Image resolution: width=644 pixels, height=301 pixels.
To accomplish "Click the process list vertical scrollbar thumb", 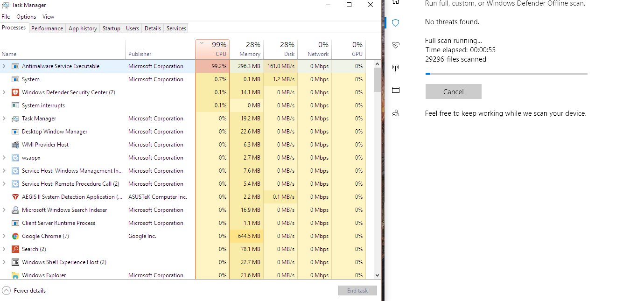I will (377, 80).
